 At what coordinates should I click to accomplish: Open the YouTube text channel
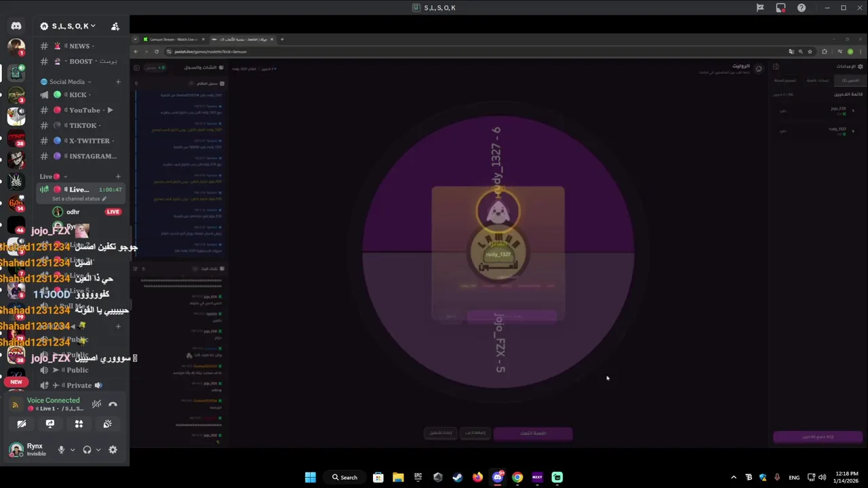pyautogui.click(x=79, y=110)
